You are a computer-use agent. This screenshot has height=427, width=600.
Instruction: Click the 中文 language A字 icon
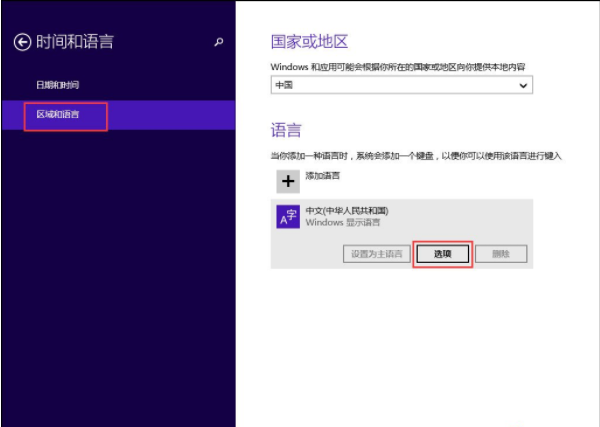tap(288, 217)
